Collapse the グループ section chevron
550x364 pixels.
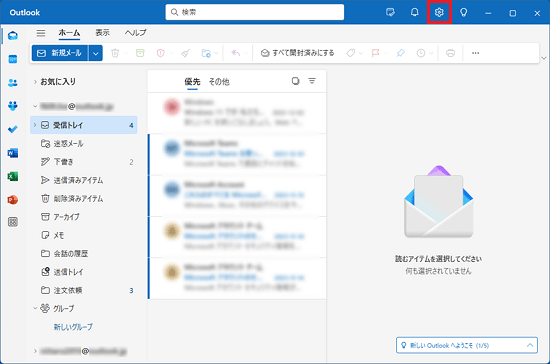click(x=35, y=308)
